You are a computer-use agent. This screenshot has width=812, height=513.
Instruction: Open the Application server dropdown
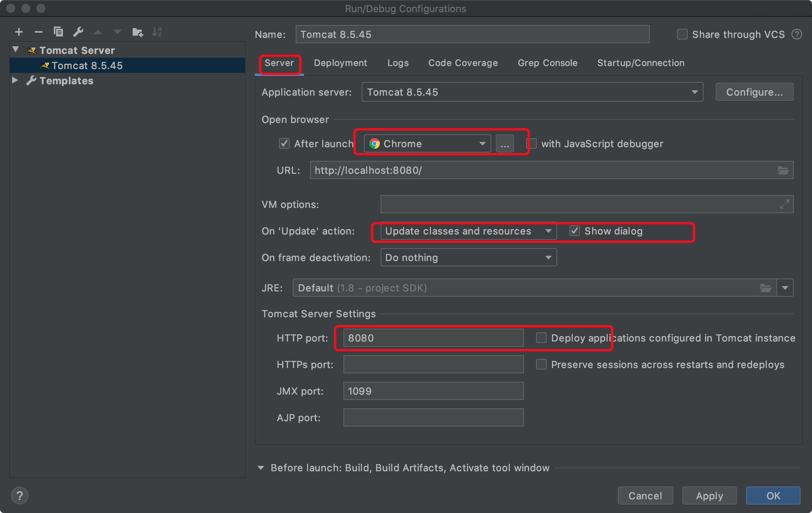pos(532,92)
